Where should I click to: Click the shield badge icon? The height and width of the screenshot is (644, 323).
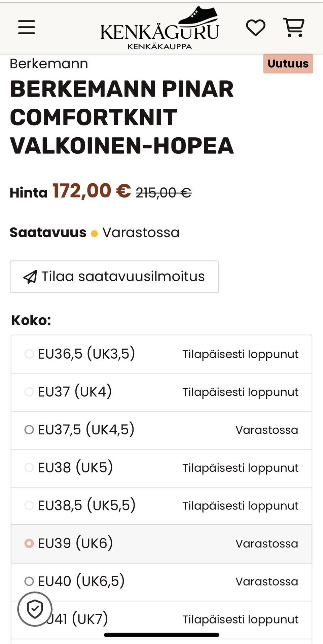click(x=35, y=609)
